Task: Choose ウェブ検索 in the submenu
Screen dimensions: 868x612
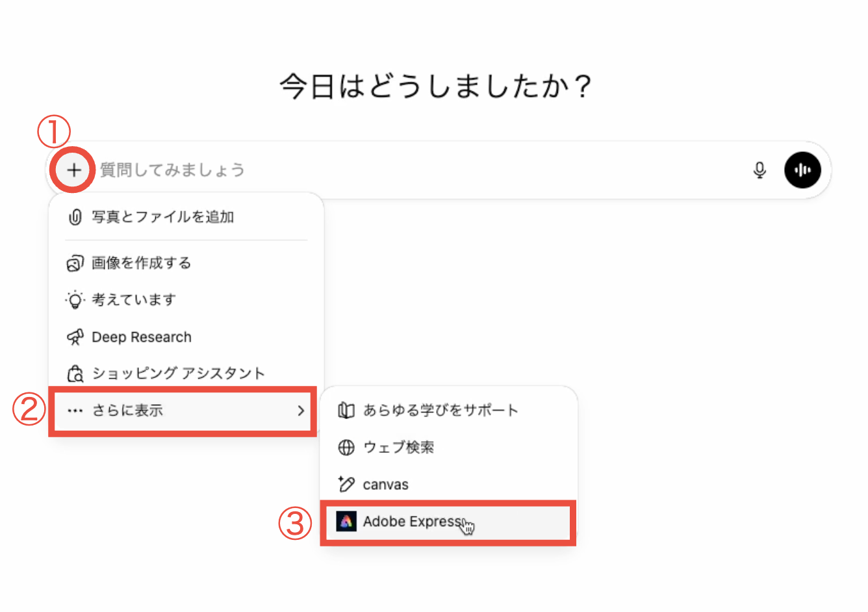Action: click(398, 448)
